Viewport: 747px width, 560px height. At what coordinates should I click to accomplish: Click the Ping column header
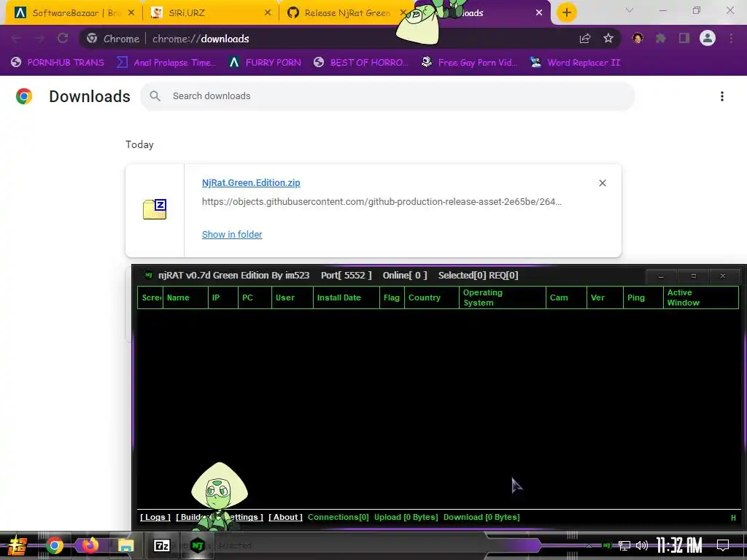pyautogui.click(x=643, y=297)
